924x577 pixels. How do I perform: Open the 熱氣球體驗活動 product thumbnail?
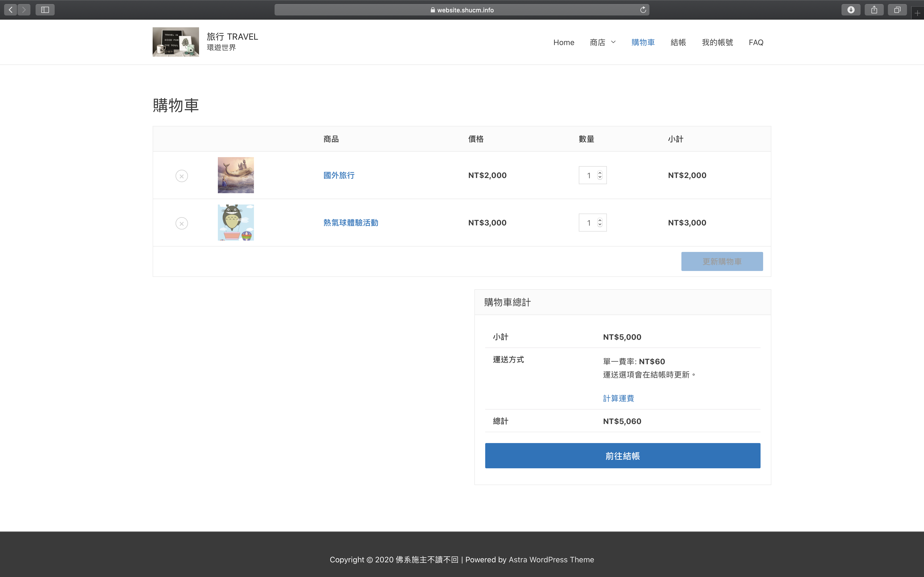[x=236, y=223]
